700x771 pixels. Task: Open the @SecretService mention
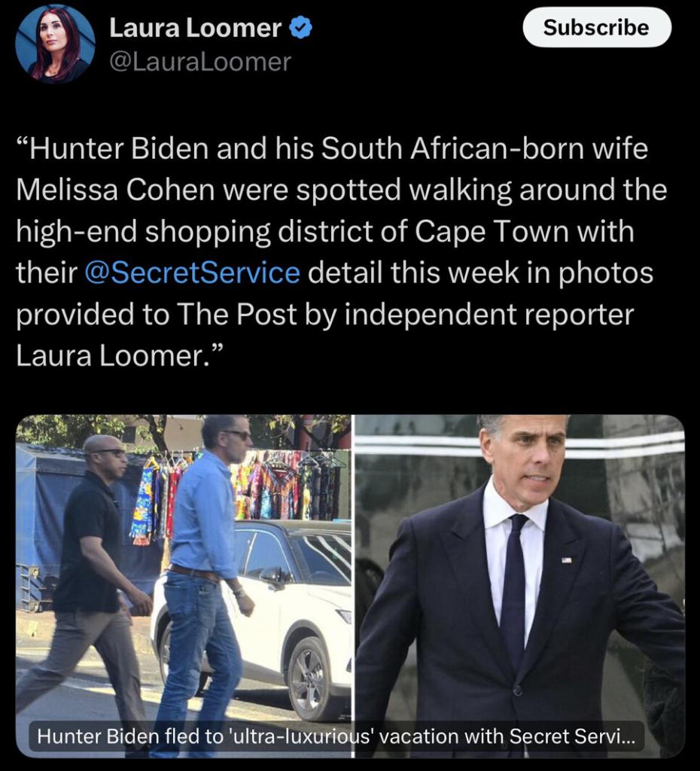click(192, 273)
